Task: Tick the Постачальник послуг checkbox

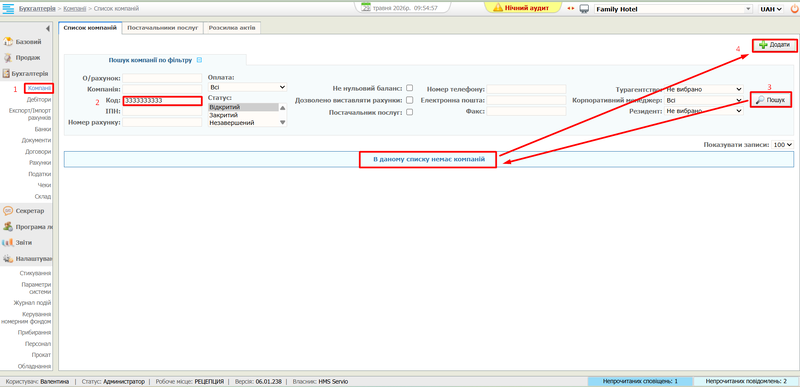Action: click(x=409, y=112)
